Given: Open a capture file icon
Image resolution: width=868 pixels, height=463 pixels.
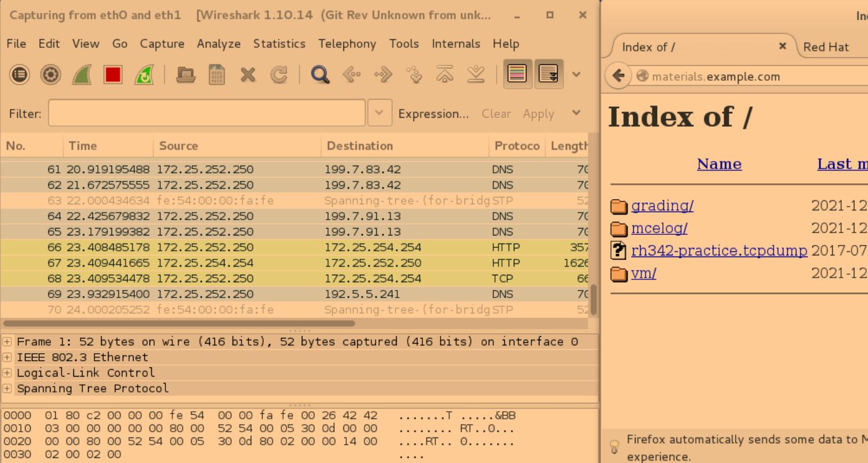Looking at the screenshot, I should click(x=185, y=75).
